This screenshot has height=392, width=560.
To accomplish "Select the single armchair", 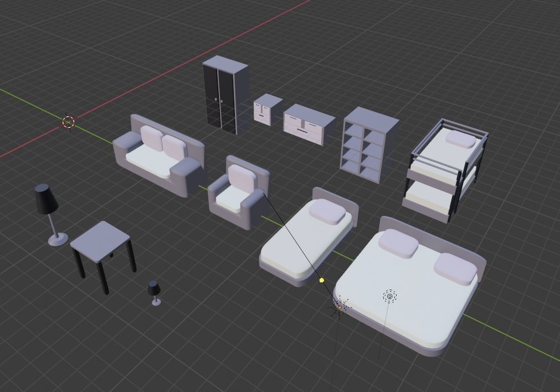I will pos(239,193).
